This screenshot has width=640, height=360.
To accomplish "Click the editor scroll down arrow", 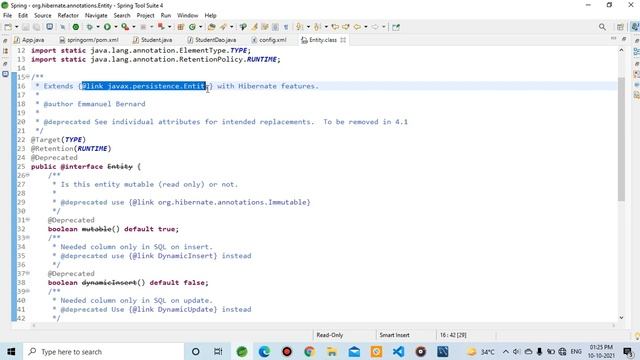I will point(621,317).
